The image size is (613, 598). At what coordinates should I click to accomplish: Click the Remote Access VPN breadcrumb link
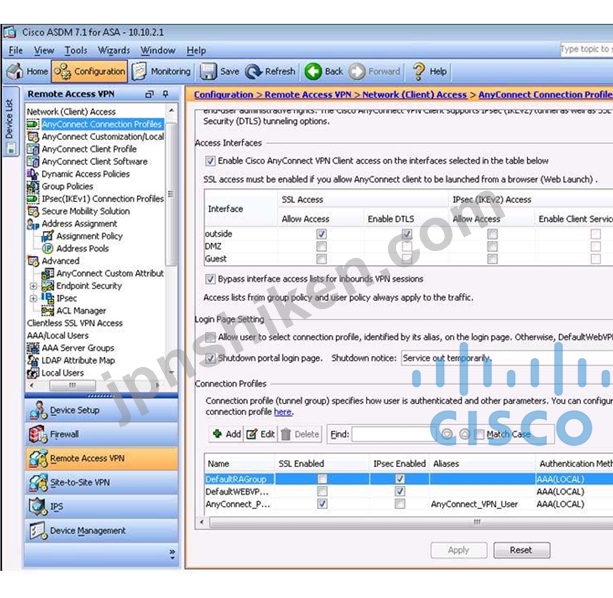coord(308,95)
